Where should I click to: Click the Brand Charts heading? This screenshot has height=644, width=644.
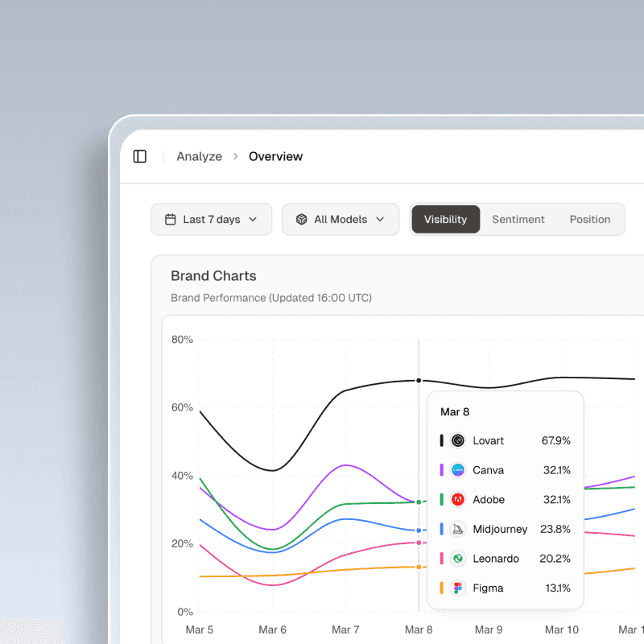click(213, 276)
